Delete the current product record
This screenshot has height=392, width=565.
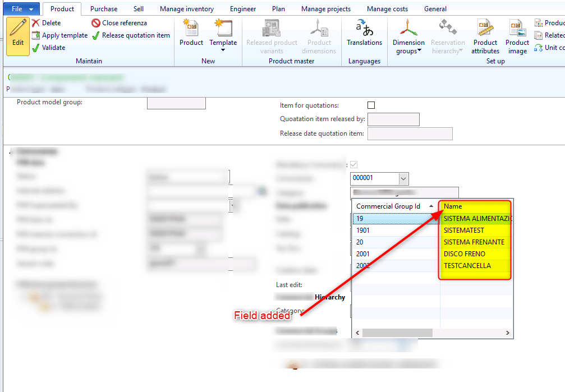point(46,23)
